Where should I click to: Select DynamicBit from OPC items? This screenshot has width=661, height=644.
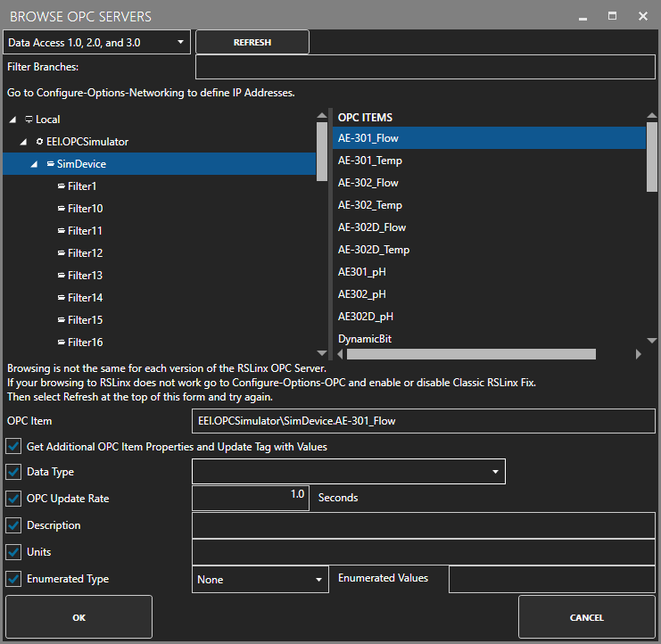tap(365, 339)
